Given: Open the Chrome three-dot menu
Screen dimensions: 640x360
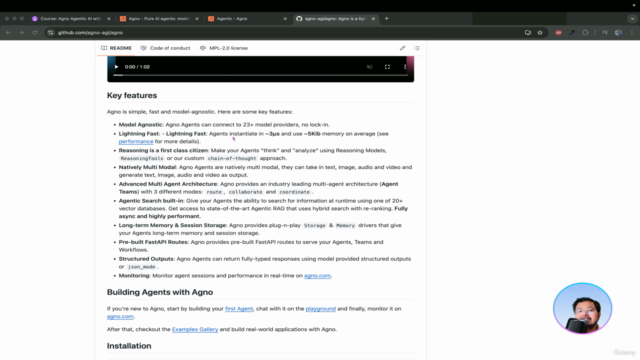Looking at the screenshot, I should tap(632, 33).
